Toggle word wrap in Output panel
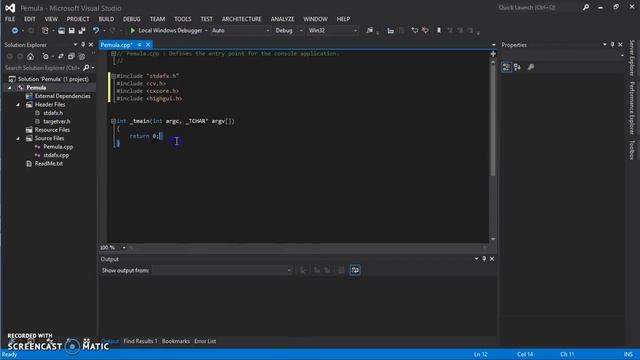640x360 pixels. pyautogui.click(x=355, y=270)
